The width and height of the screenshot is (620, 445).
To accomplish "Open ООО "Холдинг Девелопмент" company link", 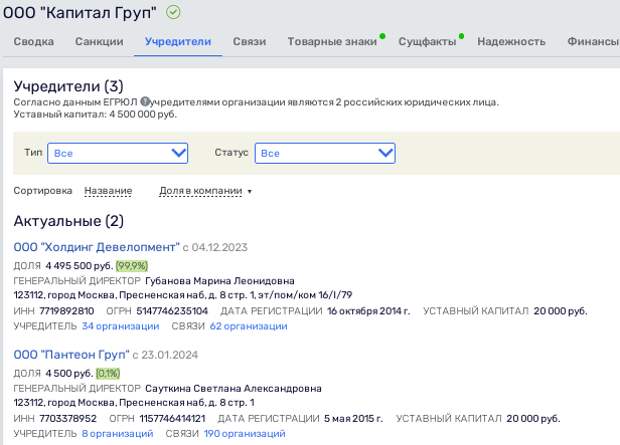I will pyautogui.click(x=96, y=247).
